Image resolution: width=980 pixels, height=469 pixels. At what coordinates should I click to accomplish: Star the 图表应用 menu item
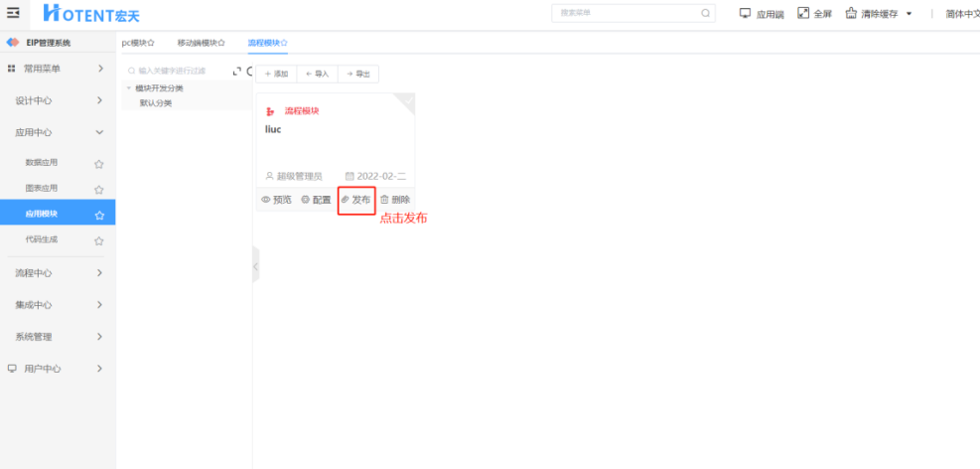pos(98,190)
